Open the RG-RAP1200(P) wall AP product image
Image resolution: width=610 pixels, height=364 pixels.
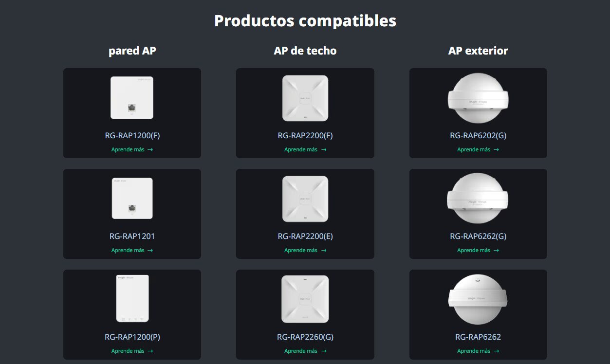coord(132,298)
